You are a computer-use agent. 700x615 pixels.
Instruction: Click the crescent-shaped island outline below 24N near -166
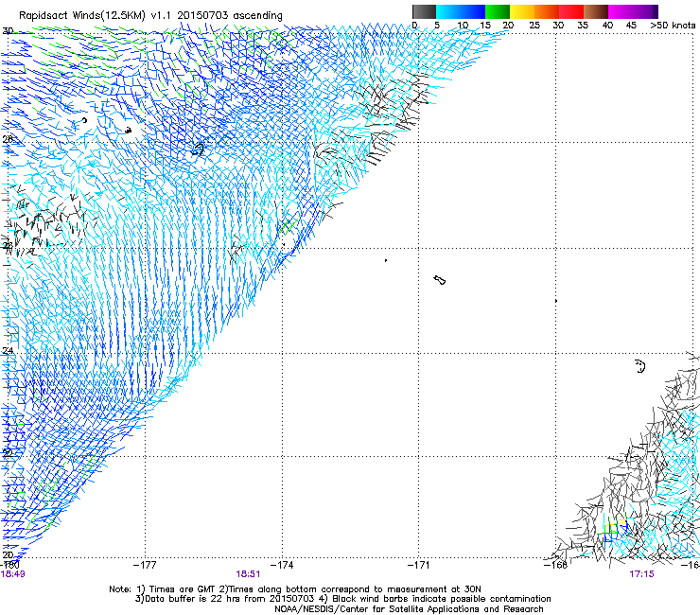640,366
